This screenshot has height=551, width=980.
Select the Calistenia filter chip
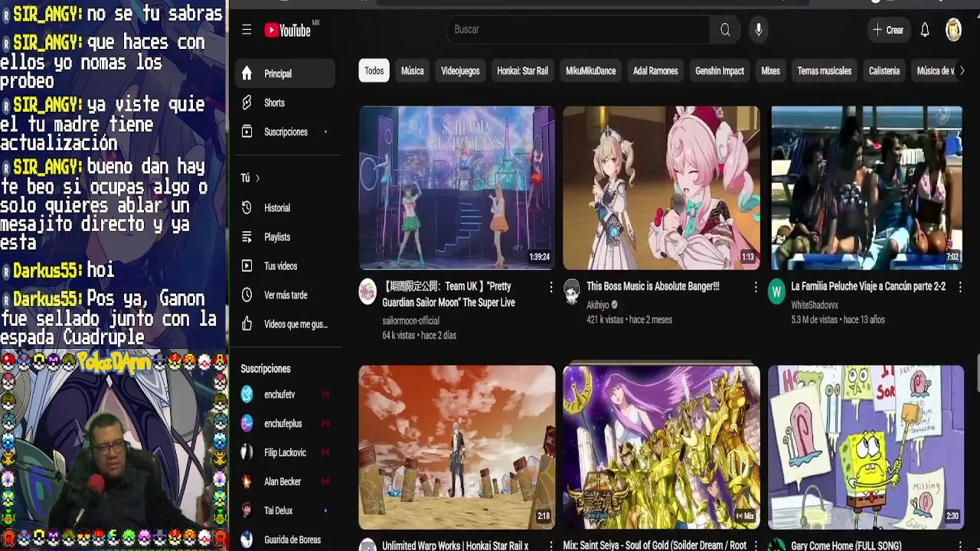(x=884, y=70)
